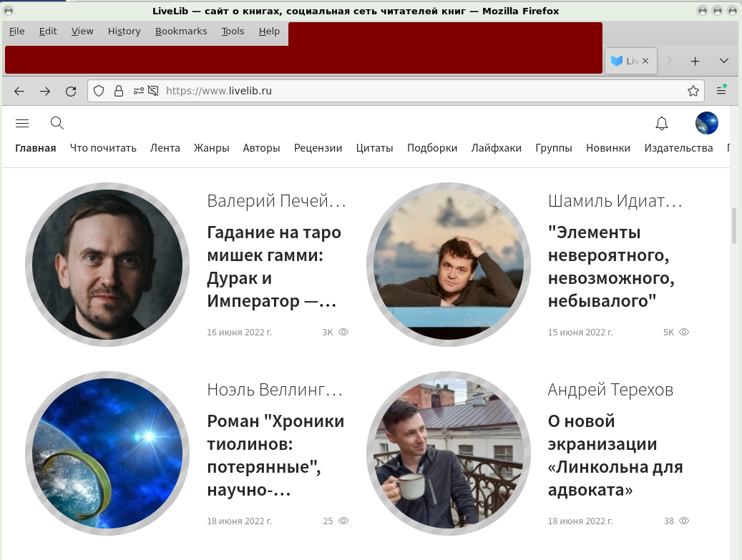Select the LiveLib browser tab
The image size is (742, 560).
coord(631,61)
